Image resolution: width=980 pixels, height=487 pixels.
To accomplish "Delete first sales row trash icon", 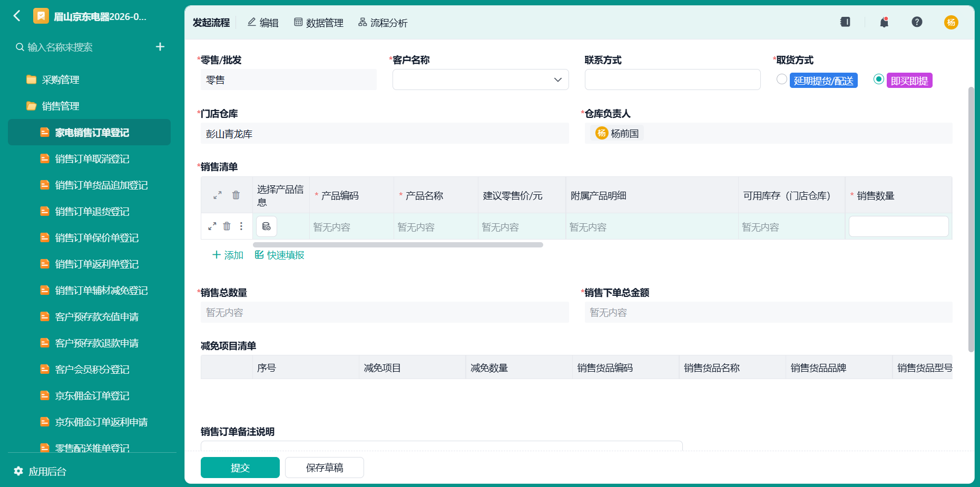I will pos(227,226).
